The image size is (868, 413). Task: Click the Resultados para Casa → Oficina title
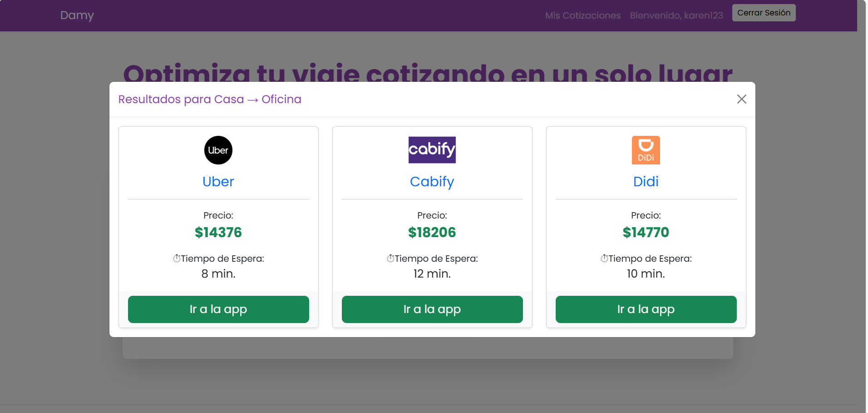point(210,100)
